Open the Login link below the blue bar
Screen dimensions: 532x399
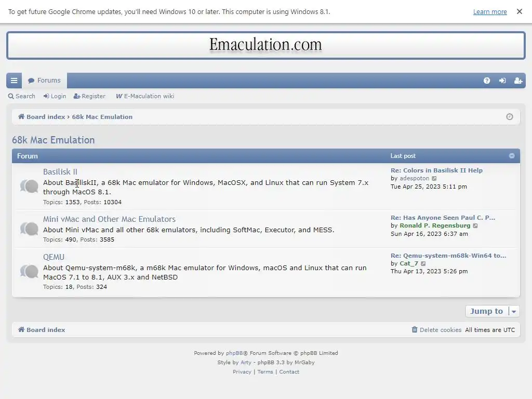55,96
